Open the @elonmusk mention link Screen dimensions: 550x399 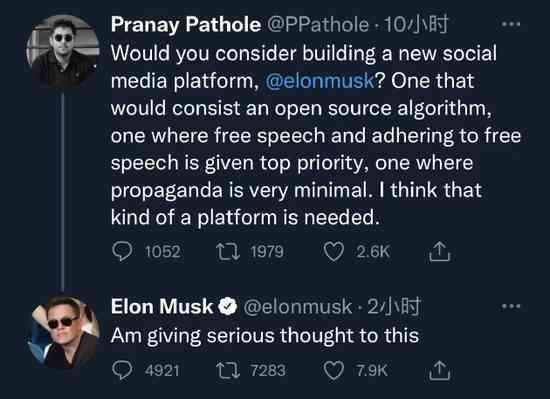tap(320, 81)
